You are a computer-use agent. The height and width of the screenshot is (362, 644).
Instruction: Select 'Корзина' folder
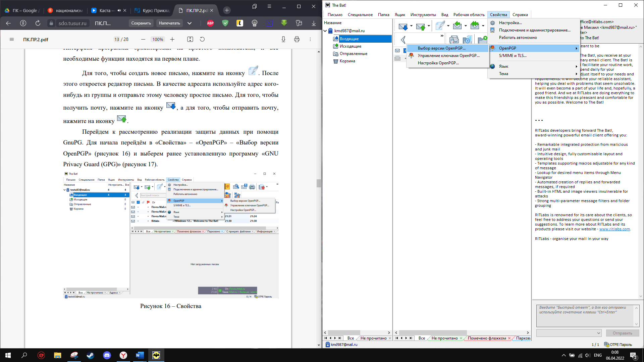pos(347,61)
